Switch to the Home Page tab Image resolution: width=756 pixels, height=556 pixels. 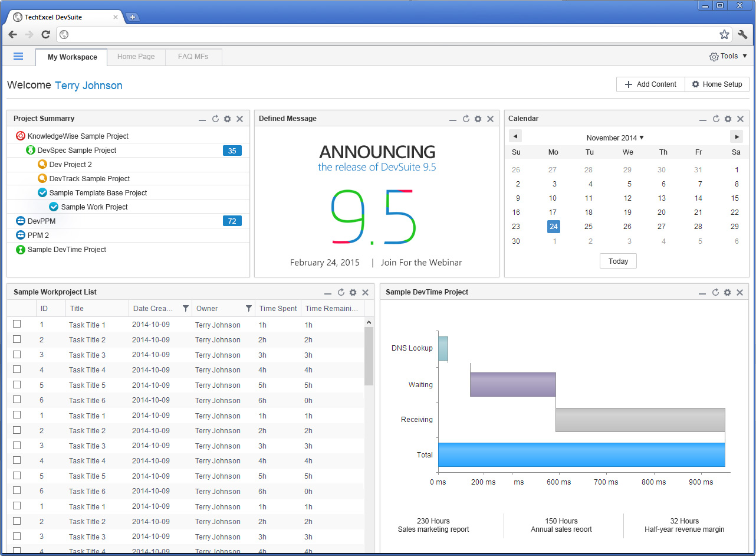(x=136, y=57)
